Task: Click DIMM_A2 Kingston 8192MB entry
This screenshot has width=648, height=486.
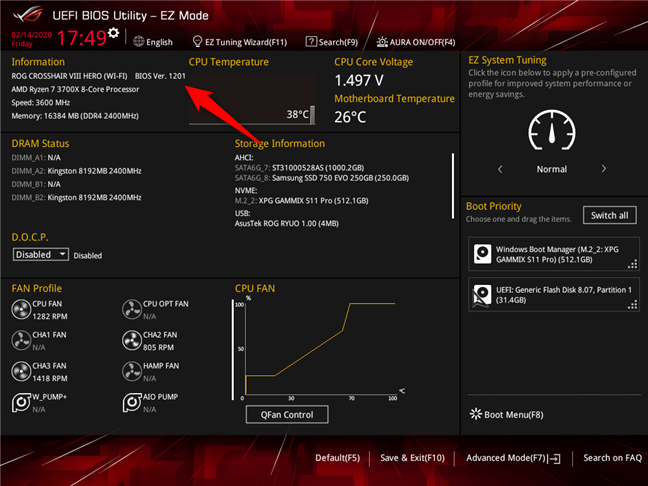Action: (x=76, y=171)
